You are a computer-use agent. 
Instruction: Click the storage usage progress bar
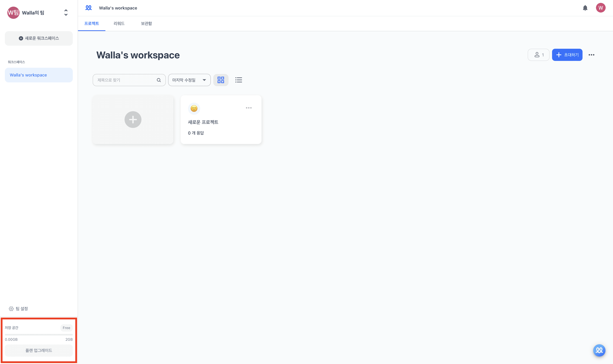[x=39, y=335]
